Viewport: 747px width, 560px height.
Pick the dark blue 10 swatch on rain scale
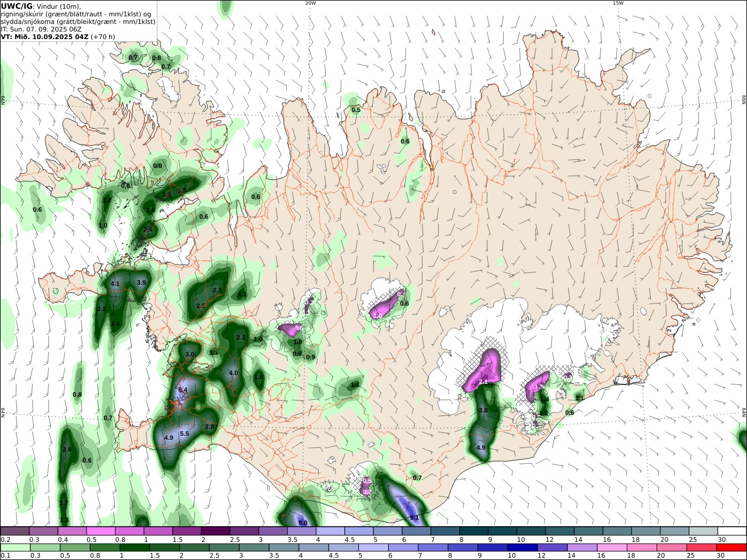521,548
